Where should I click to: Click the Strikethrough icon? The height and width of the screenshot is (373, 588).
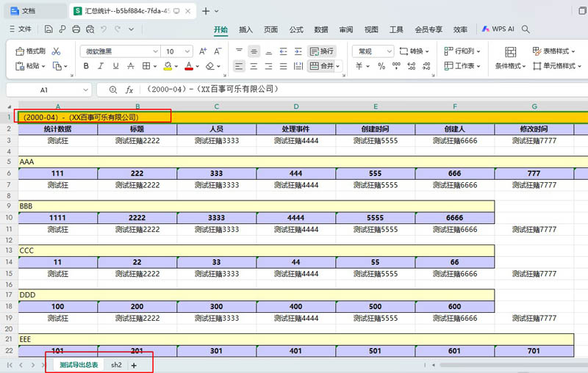point(131,66)
